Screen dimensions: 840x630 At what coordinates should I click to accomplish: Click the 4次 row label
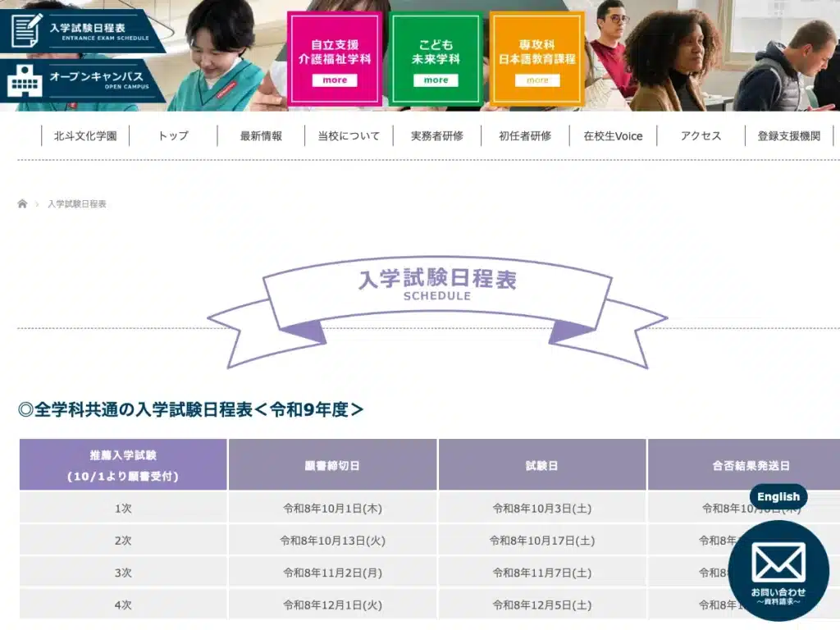point(123,605)
